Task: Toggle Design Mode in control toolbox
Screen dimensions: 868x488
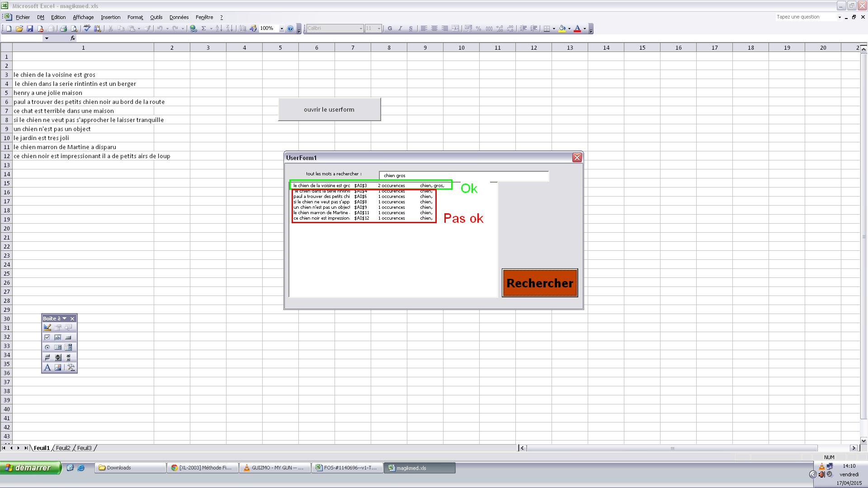Action: point(47,327)
